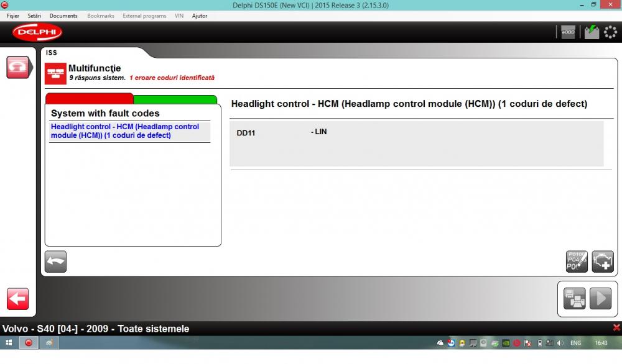This screenshot has height=364, width=622.
Task: Open the Documents menu
Action: point(63,16)
